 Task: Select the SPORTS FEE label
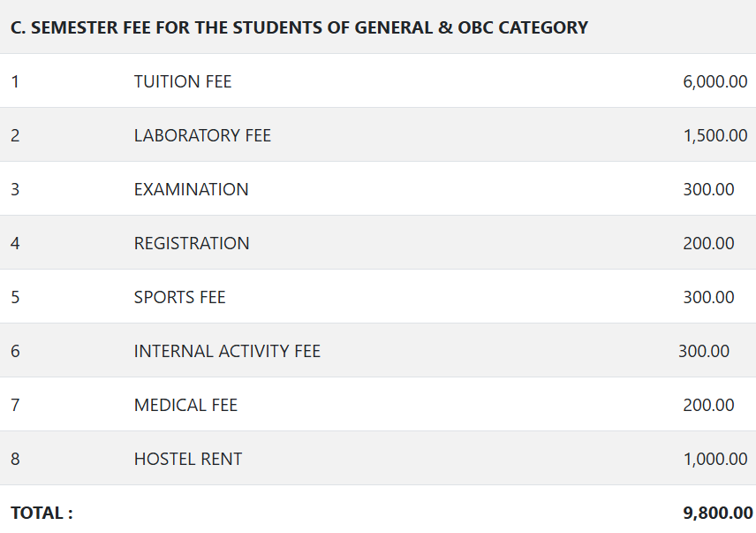coord(180,297)
